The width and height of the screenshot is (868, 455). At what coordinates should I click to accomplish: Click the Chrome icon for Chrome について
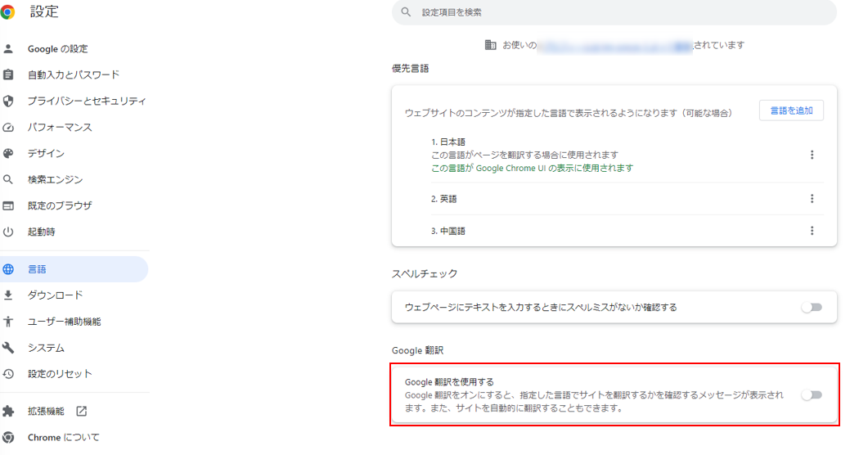click(8, 437)
